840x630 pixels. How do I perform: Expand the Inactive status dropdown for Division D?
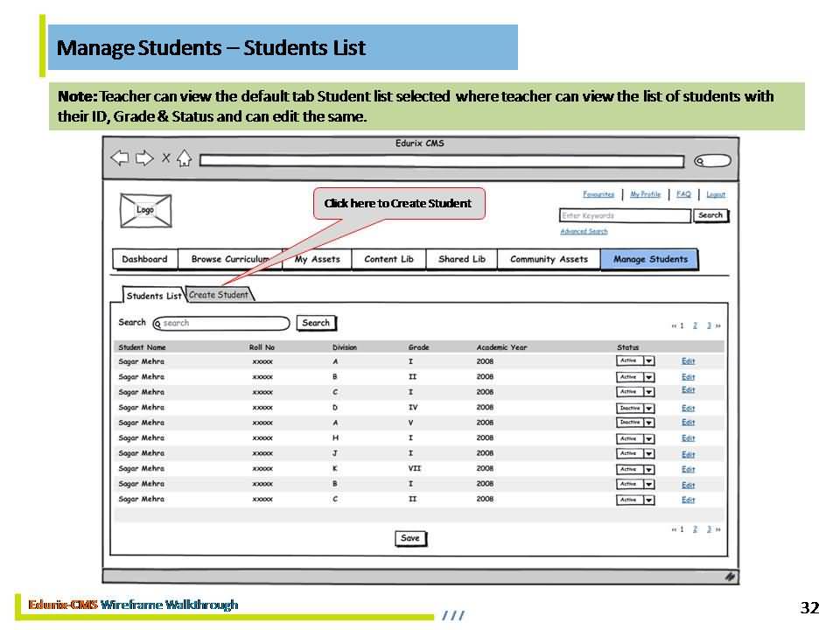coord(648,408)
